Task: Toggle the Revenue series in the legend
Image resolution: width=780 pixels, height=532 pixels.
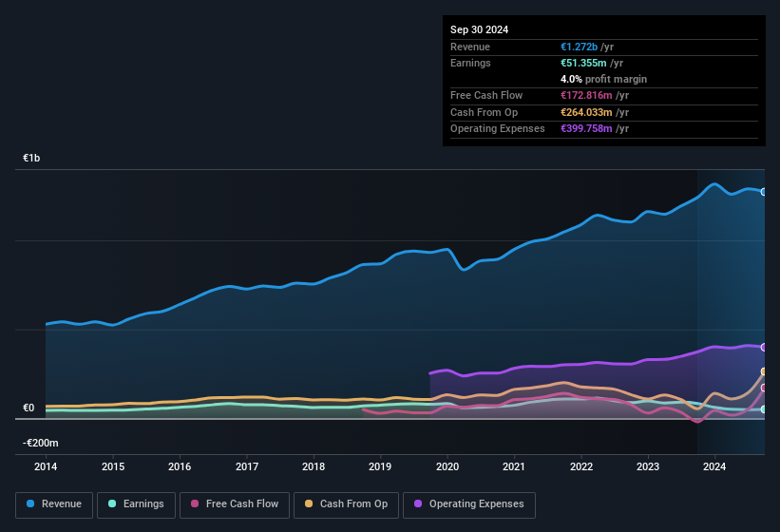Action: click(54, 503)
